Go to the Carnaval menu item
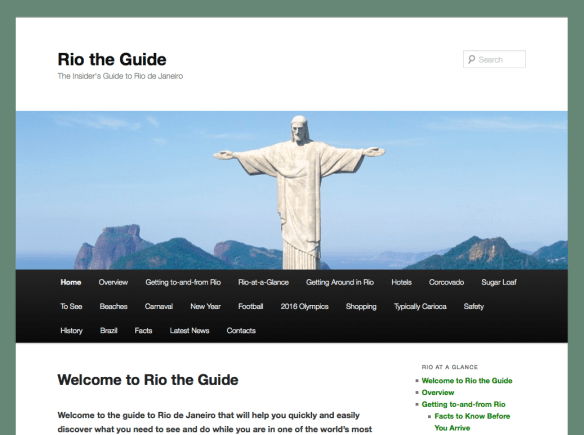 point(159,307)
